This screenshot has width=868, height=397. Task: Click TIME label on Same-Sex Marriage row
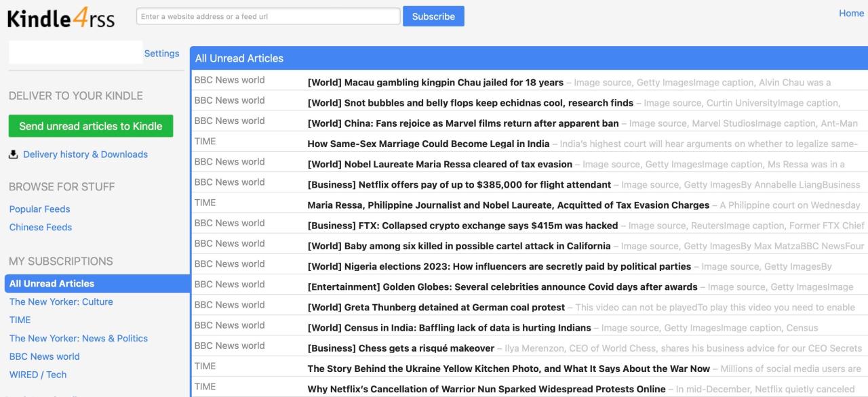point(205,141)
